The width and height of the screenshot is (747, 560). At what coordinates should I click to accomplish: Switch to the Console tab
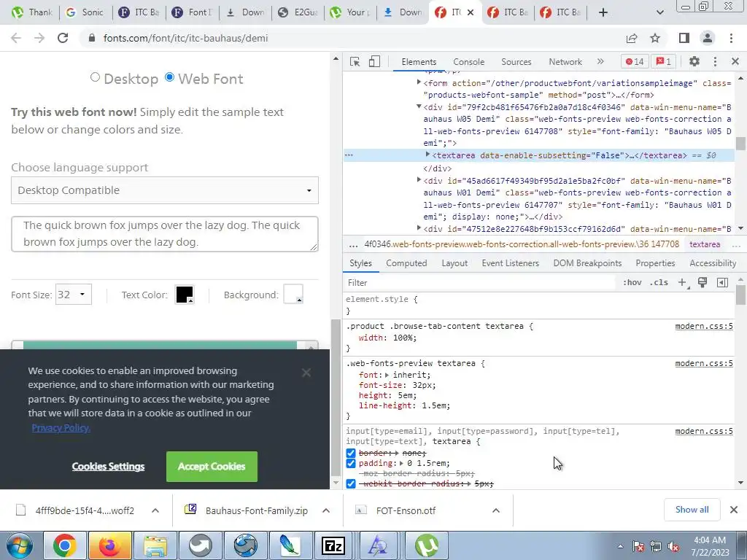(x=469, y=62)
